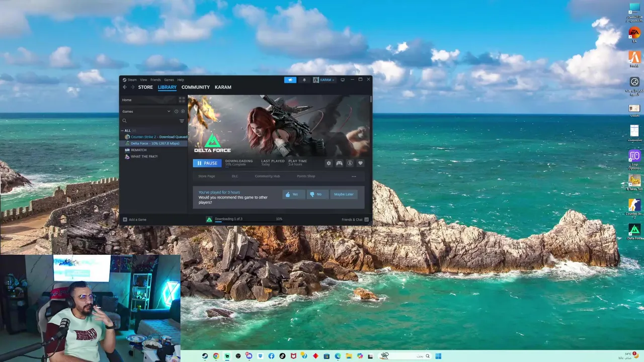Open the library collections grid icon
This screenshot has width=644, height=362.
tap(182, 100)
